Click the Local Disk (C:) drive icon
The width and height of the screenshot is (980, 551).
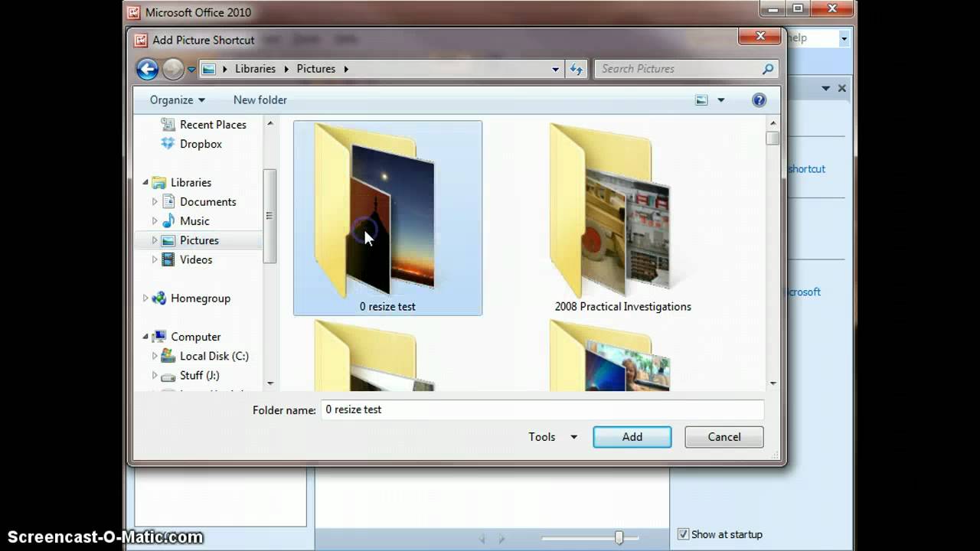coord(168,356)
